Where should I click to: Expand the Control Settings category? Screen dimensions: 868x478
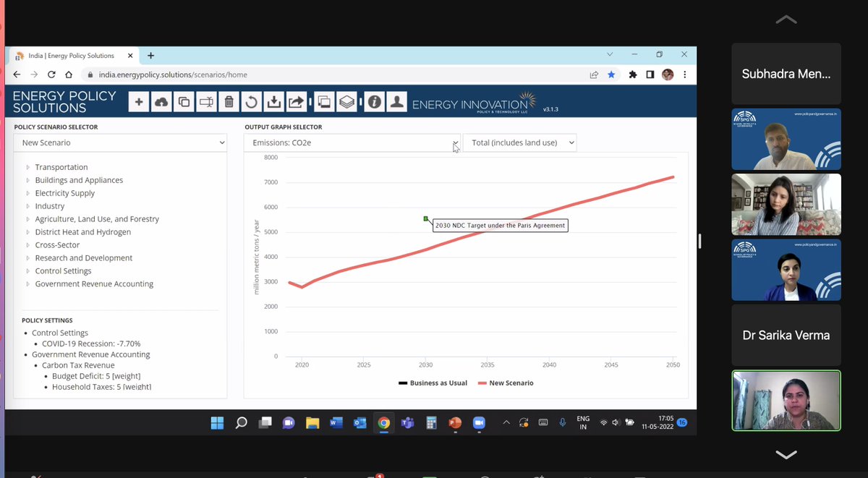point(63,271)
